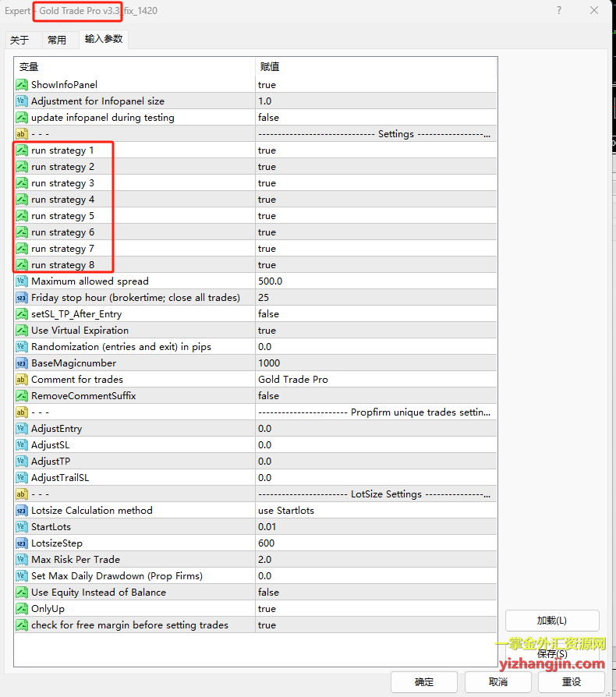This screenshot has width=616, height=697.
Task: Toggle the run strategy 7 value
Action: [x=376, y=249]
